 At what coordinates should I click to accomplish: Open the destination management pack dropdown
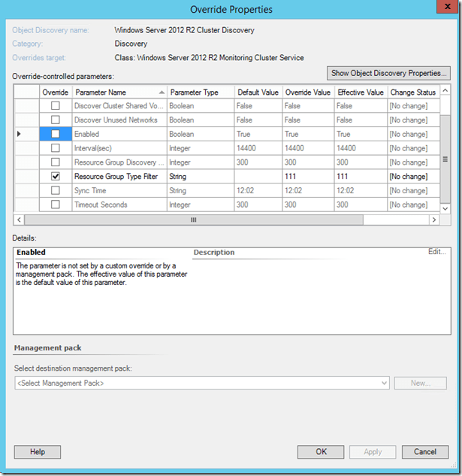pos(384,384)
